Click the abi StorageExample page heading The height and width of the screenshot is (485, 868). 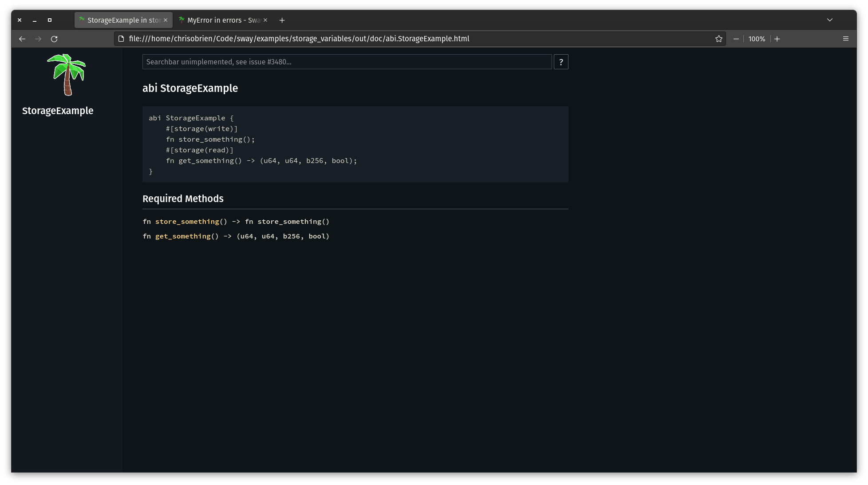click(190, 88)
